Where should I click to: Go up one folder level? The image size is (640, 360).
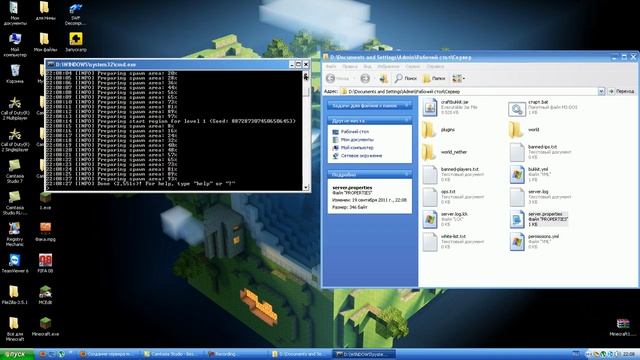[x=383, y=78]
